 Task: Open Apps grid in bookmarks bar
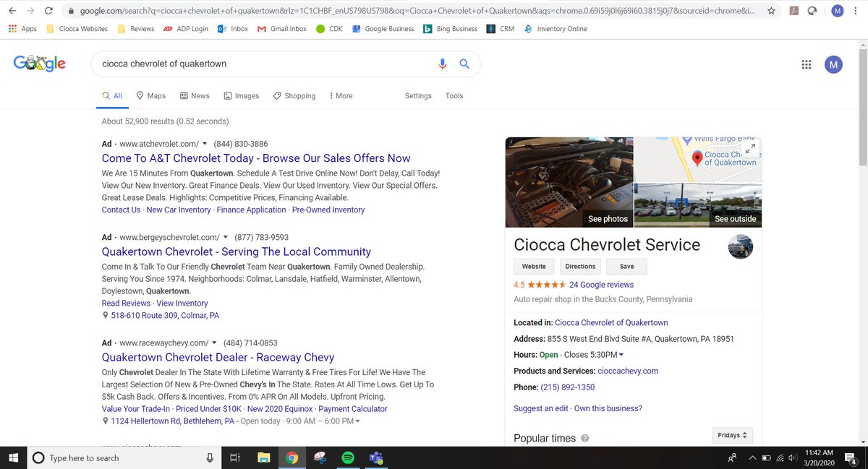pyautogui.click(x=22, y=29)
